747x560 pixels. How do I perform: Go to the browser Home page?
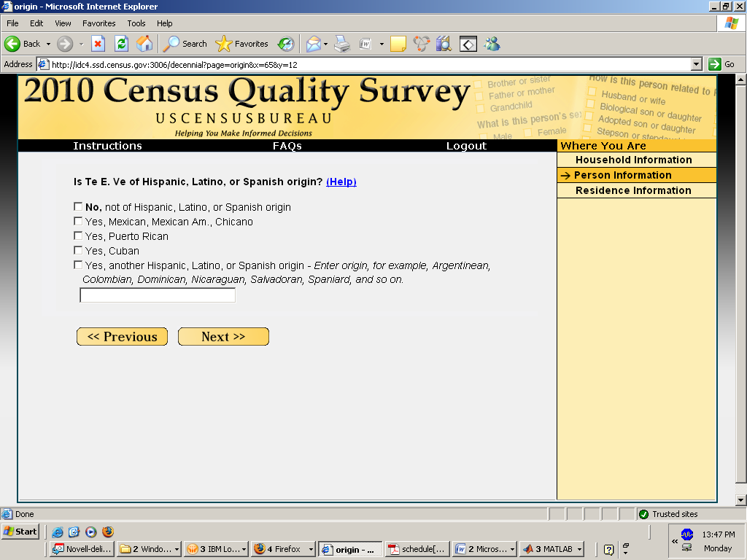(144, 44)
